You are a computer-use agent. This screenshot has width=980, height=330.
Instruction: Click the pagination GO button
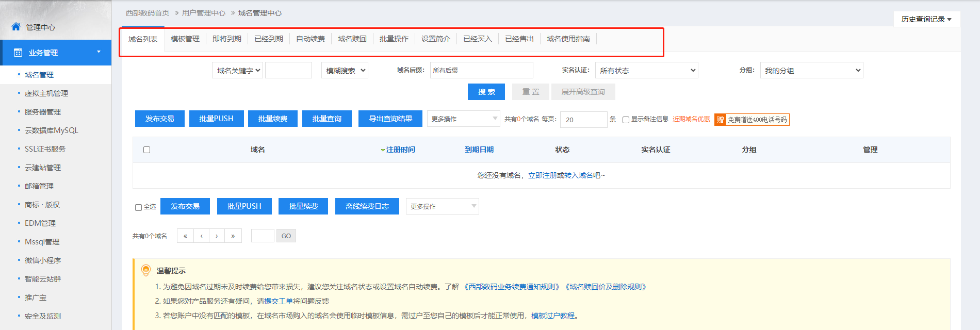coord(286,236)
